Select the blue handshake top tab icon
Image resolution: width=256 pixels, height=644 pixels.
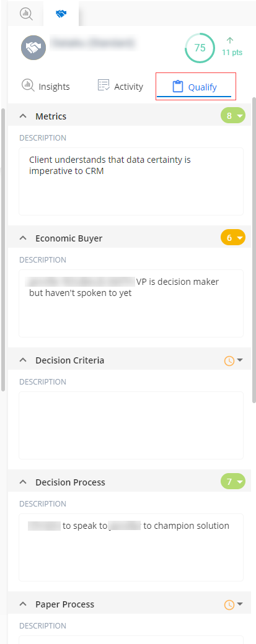61,14
